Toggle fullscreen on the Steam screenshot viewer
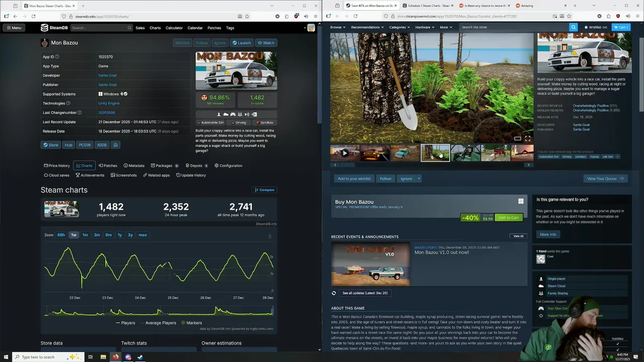This screenshot has width=644, height=362. tap(527, 138)
